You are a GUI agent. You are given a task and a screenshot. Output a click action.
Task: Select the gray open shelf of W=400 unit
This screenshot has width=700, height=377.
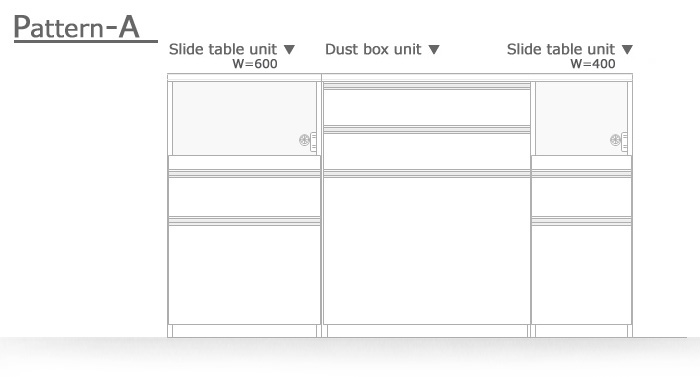pos(581,118)
